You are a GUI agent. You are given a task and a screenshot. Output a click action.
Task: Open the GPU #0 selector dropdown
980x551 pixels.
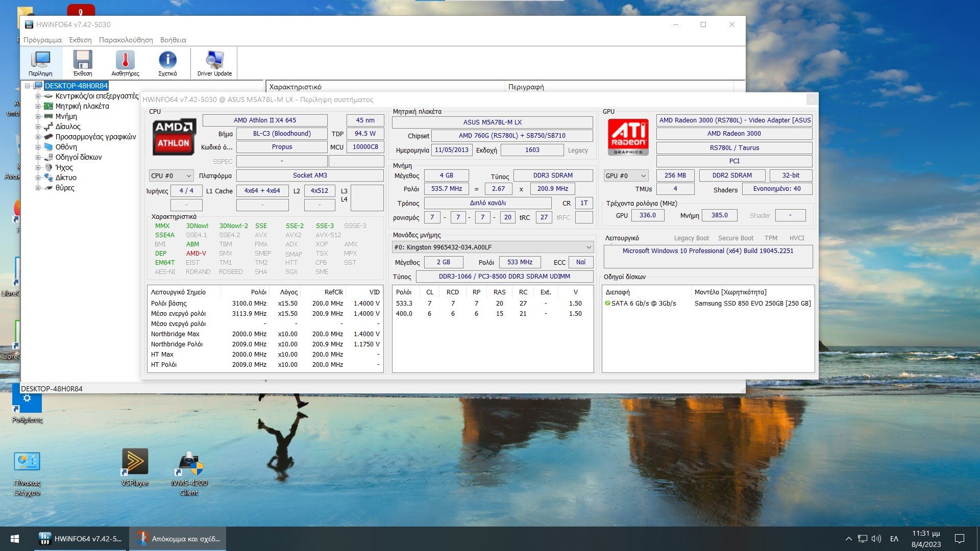point(626,176)
